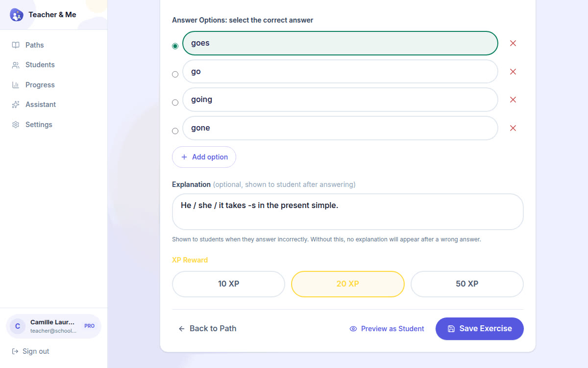Click the eye icon in Preview as Student
This screenshot has width=588, height=368.
(353, 329)
